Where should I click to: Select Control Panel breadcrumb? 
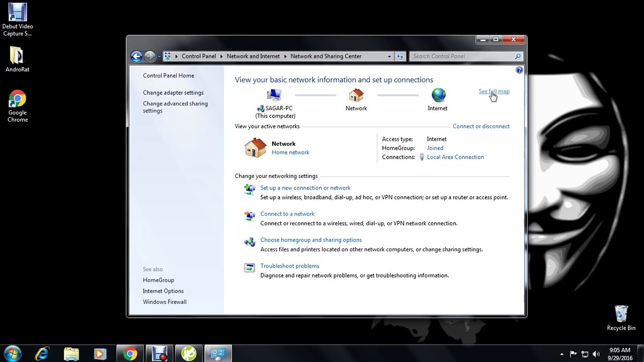click(x=199, y=56)
